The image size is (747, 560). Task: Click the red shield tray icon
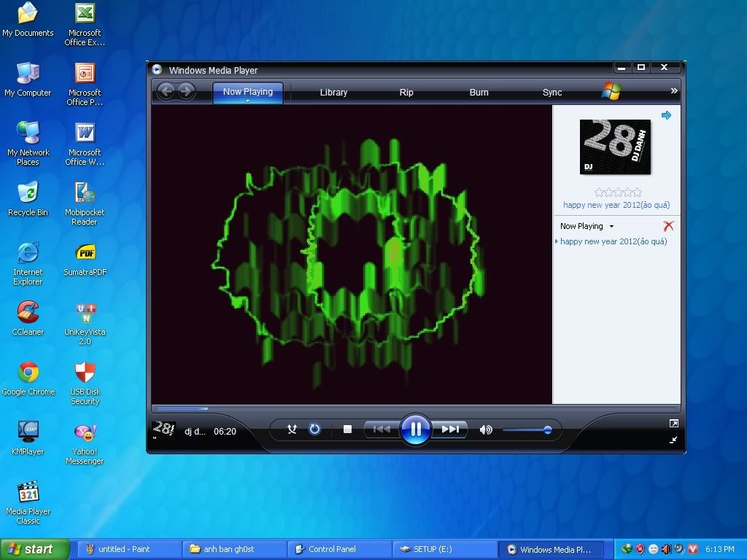tap(640, 549)
